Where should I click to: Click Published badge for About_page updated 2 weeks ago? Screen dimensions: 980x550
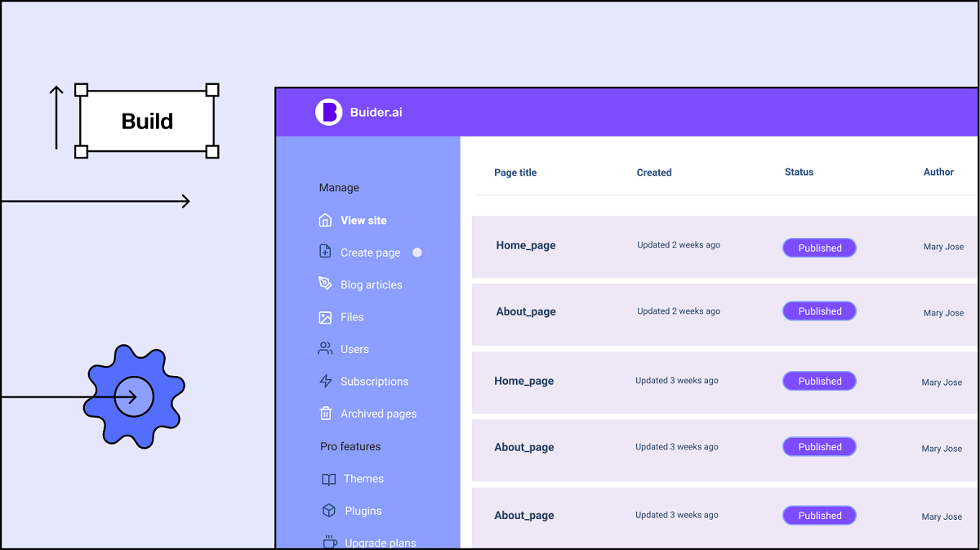(819, 311)
